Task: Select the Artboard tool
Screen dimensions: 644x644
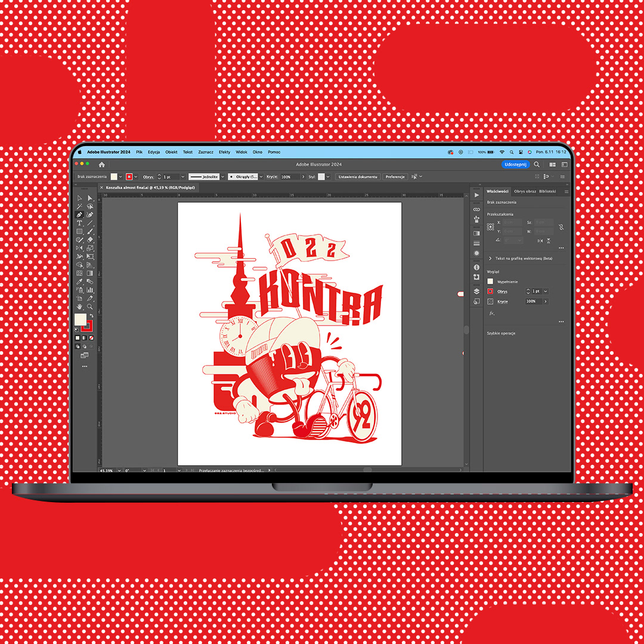Action: [79, 299]
